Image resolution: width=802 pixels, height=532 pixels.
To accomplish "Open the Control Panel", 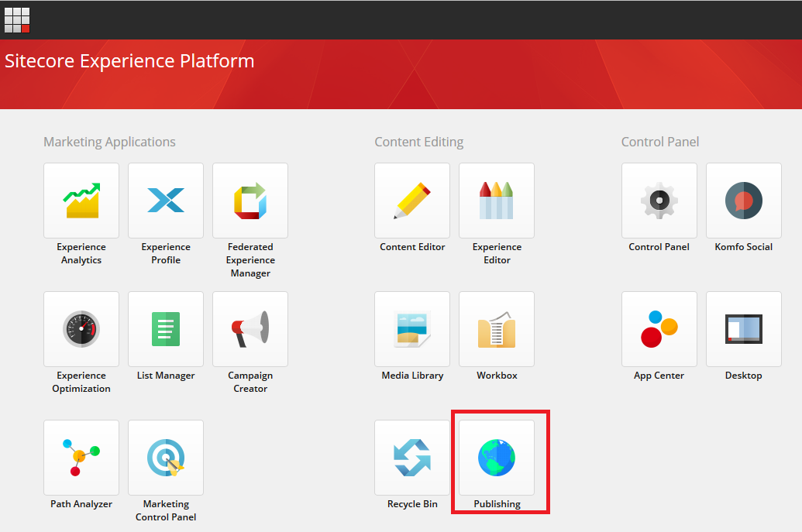I will [659, 201].
